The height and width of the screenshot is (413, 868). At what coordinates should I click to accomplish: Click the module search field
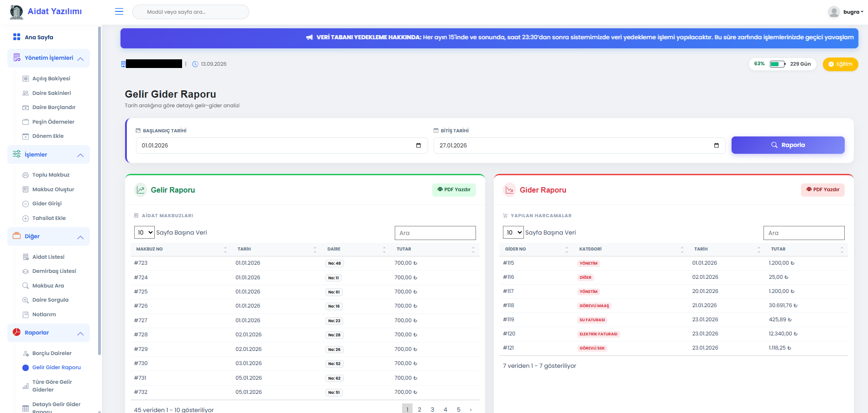pyautogui.click(x=190, y=12)
